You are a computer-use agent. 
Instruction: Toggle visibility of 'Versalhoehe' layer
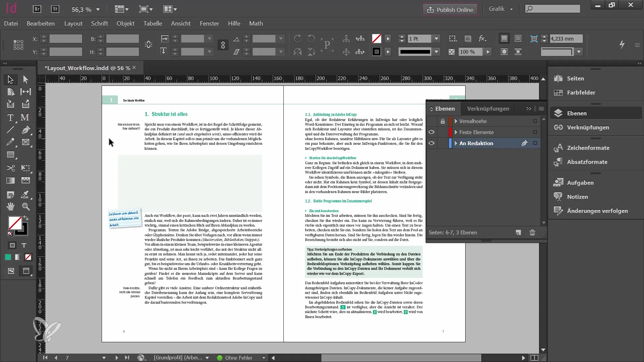point(431,121)
